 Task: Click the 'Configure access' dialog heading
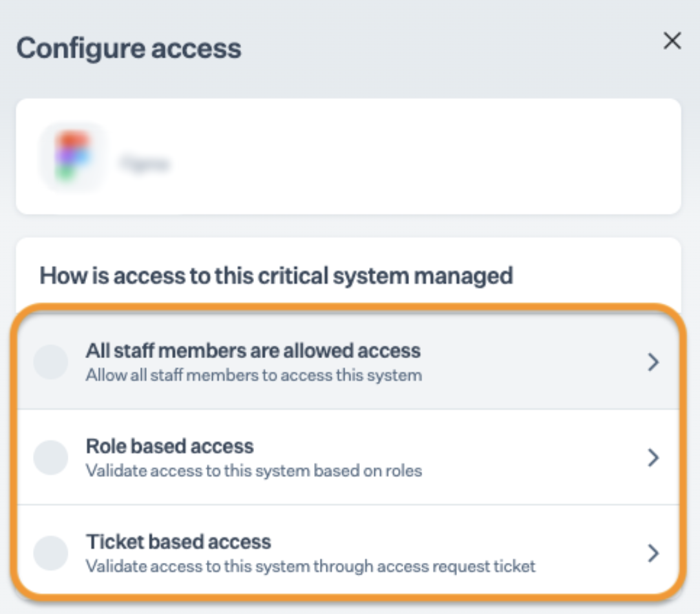coord(129,48)
